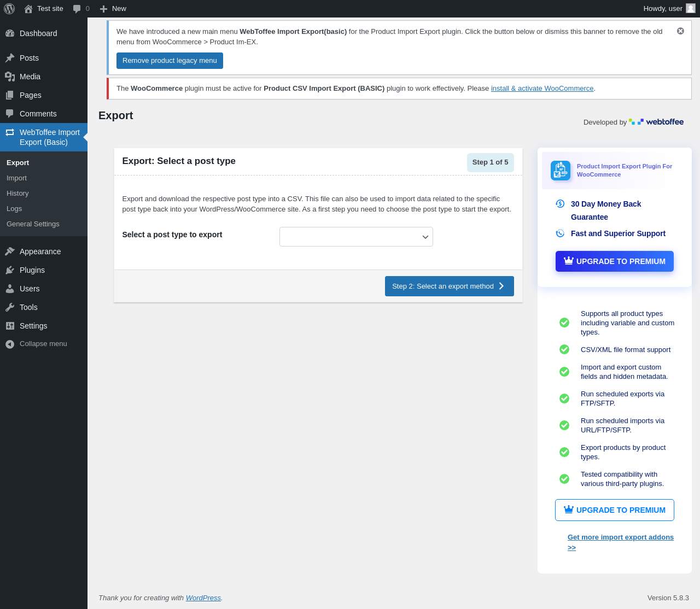Open Get more import export addons link
Viewport: 700px width, 609px height.
click(621, 542)
